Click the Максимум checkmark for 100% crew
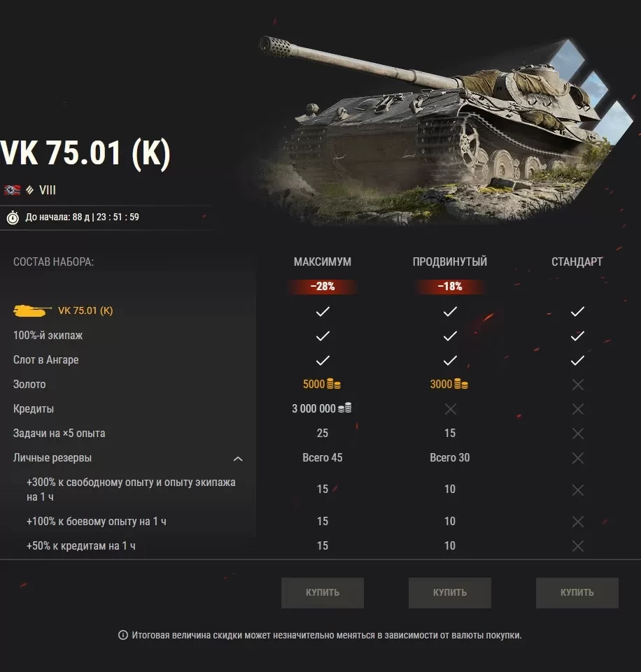641x672 pixels. click(x=323, y=336)
